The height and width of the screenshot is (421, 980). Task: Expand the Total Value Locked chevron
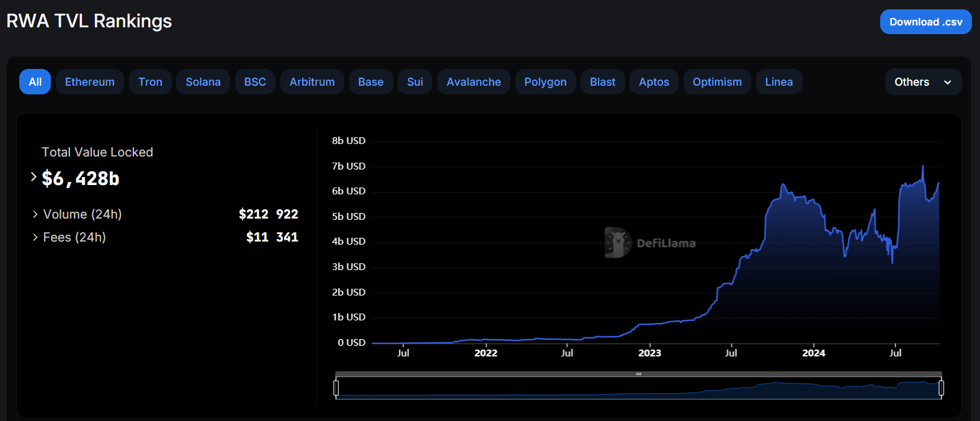(33, 178)
